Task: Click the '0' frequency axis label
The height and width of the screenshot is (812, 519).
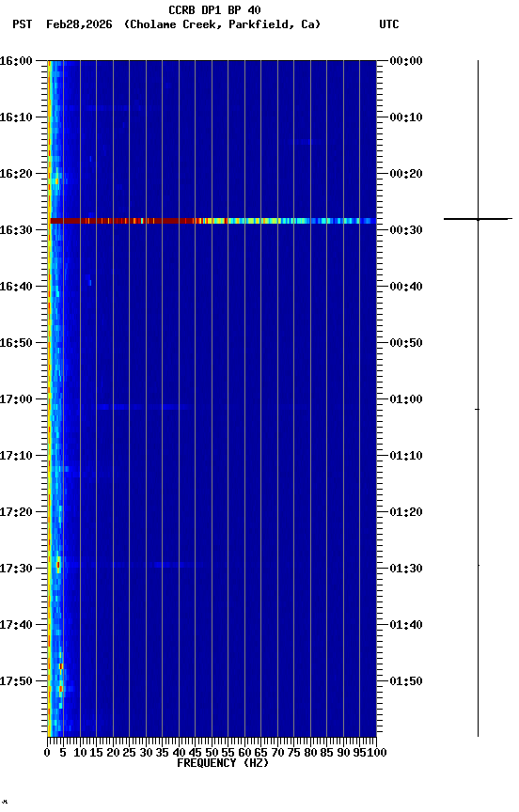Action: (x=47, y=753)
